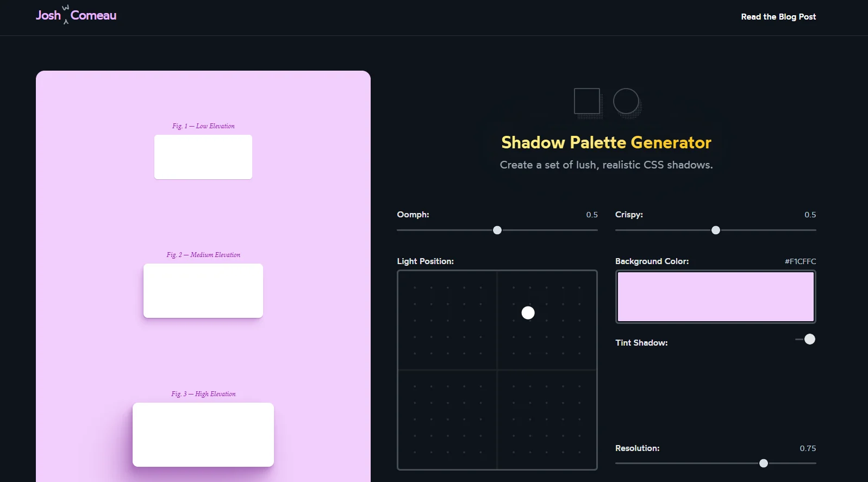The image size is (868, 482).
Task: Click the Medium Elevation preview card
Action: (x=203, y=291)
